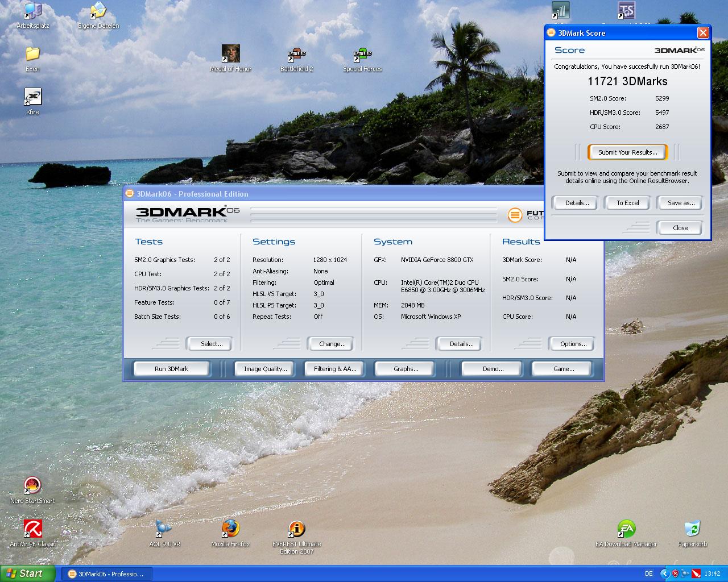This screenshot has width=728, height=582.
Task: Launch Medal of Honor shortcut
Action: (230, 59)
